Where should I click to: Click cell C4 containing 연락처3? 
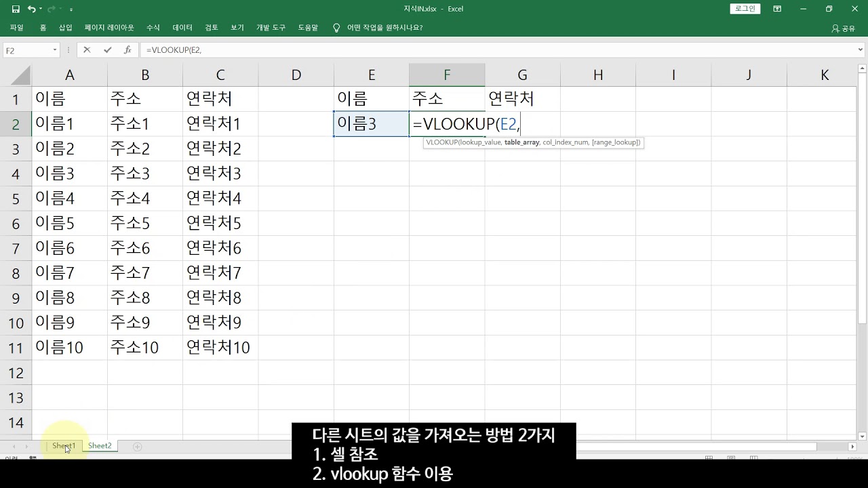220,174
